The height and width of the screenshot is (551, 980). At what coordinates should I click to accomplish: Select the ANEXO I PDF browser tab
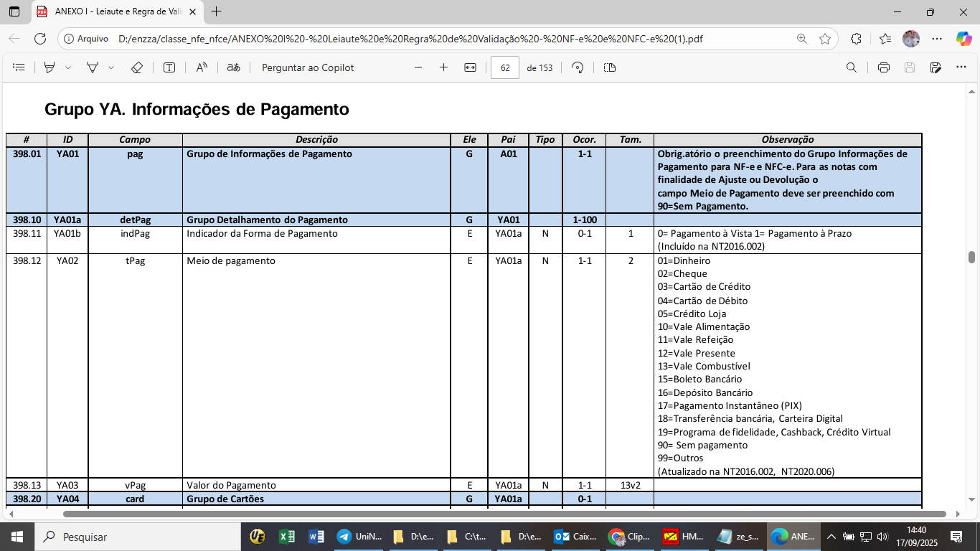[115, 11]
